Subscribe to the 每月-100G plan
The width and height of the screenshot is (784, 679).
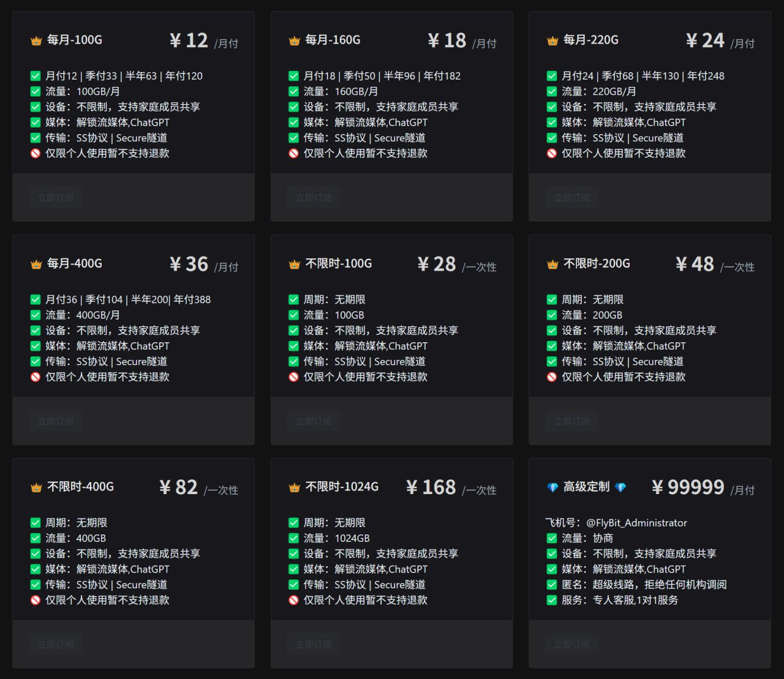click(x=55, y=198)
